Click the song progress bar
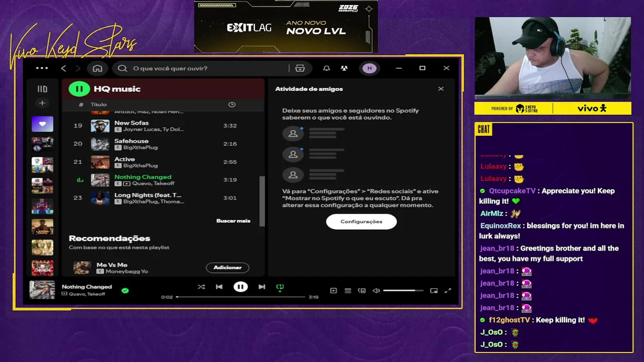This screenshot has width=644, height=362. coord(241,297)
